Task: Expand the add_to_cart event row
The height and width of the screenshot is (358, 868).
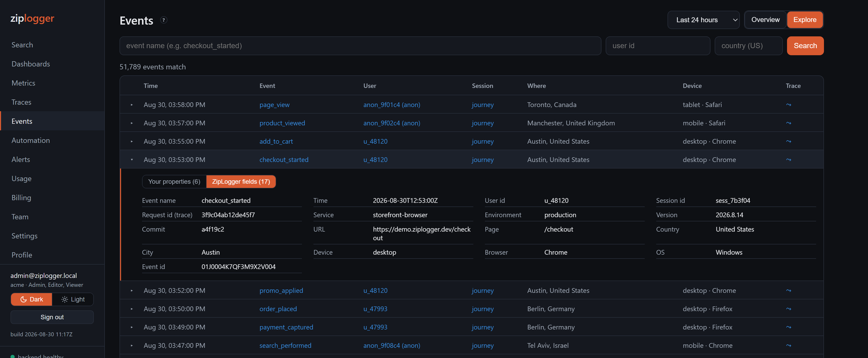Action: point(131,141)
